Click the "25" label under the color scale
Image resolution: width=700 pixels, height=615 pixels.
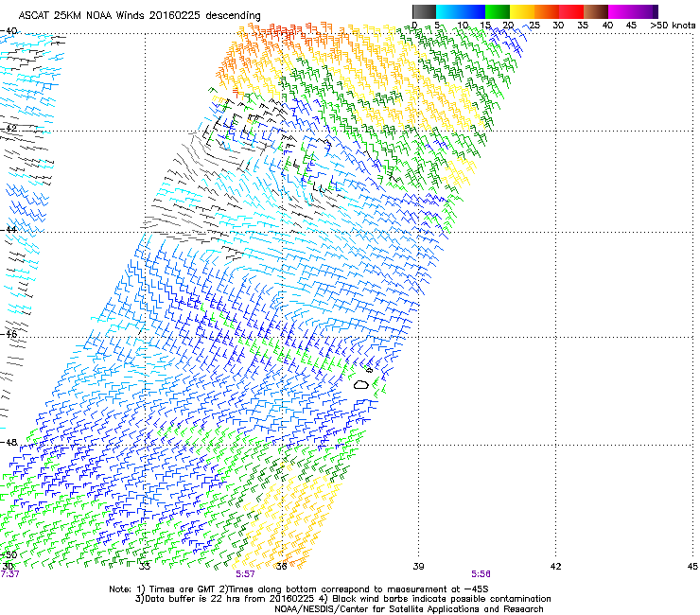tap(534, 26)
